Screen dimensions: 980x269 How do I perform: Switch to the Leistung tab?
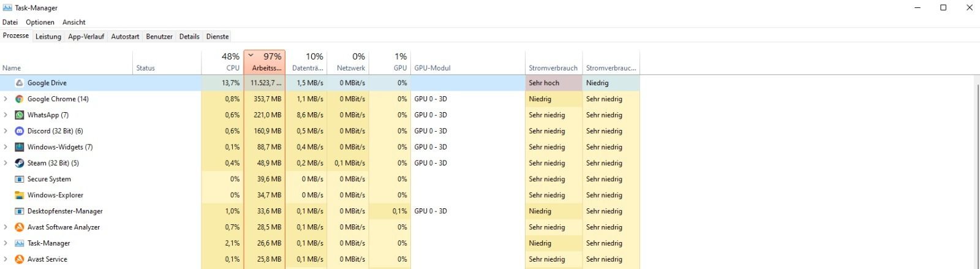(x=48, y=37)
